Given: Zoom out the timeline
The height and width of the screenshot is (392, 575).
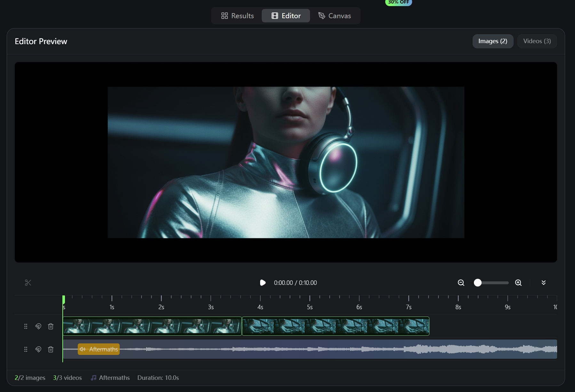Looking at the screenshot, I should click(461, 283).
